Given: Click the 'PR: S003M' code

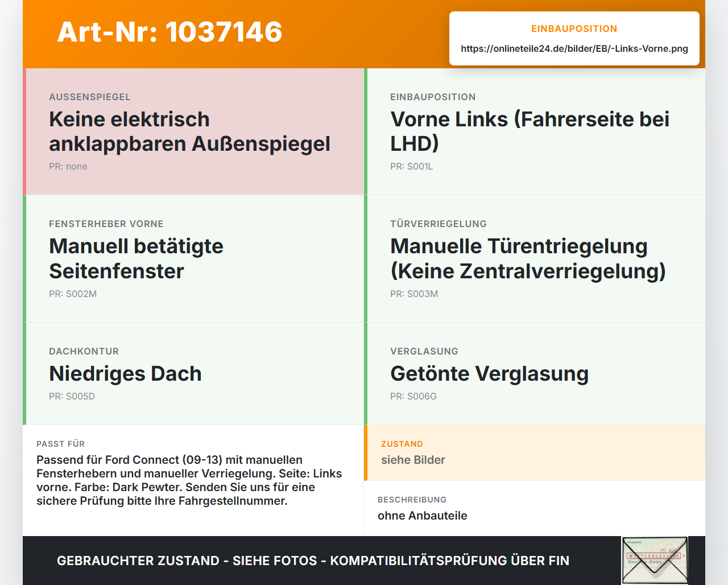Looking at the screenshot, I should (414, 294).
